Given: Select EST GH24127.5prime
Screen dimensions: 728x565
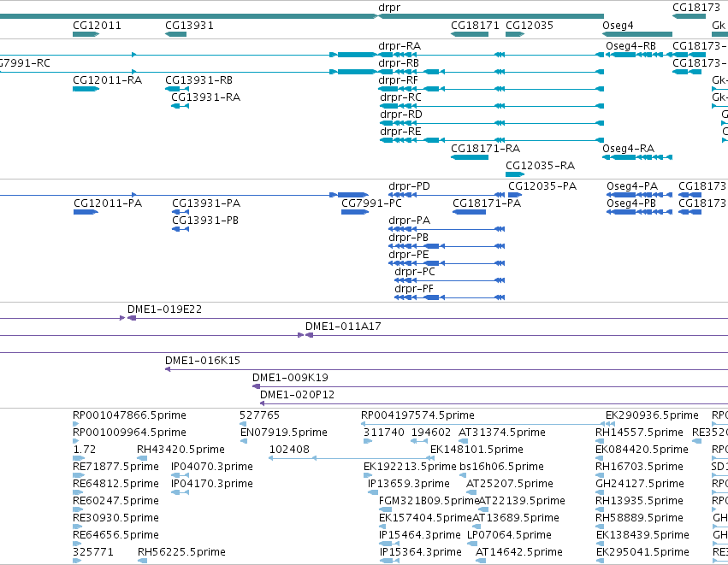Looking at the screenshot, I should click(640, 485).
